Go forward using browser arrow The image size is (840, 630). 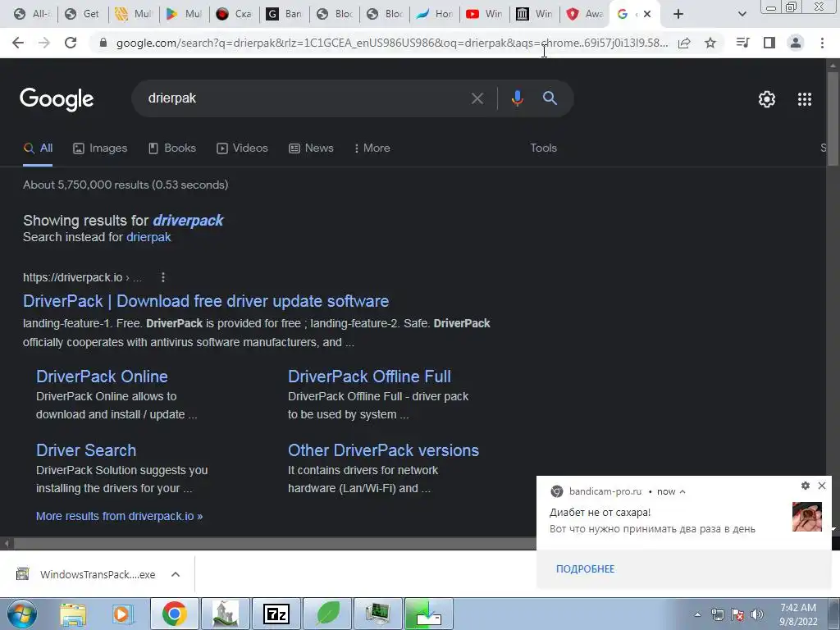pos(44,43)
